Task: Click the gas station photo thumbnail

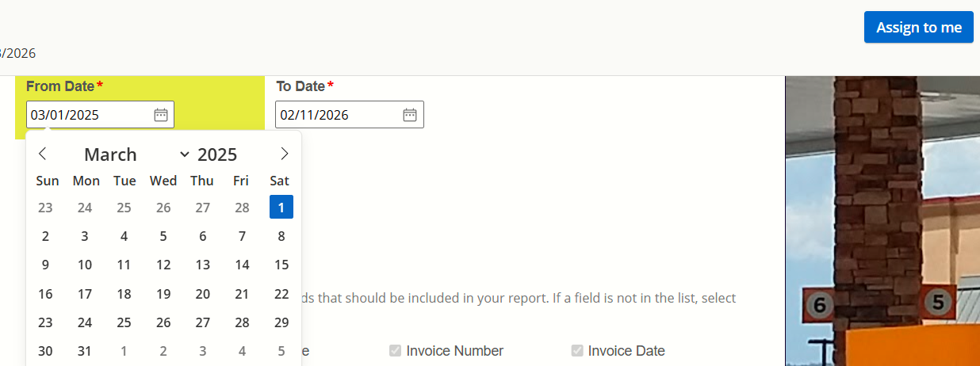Action: point(882,222)
